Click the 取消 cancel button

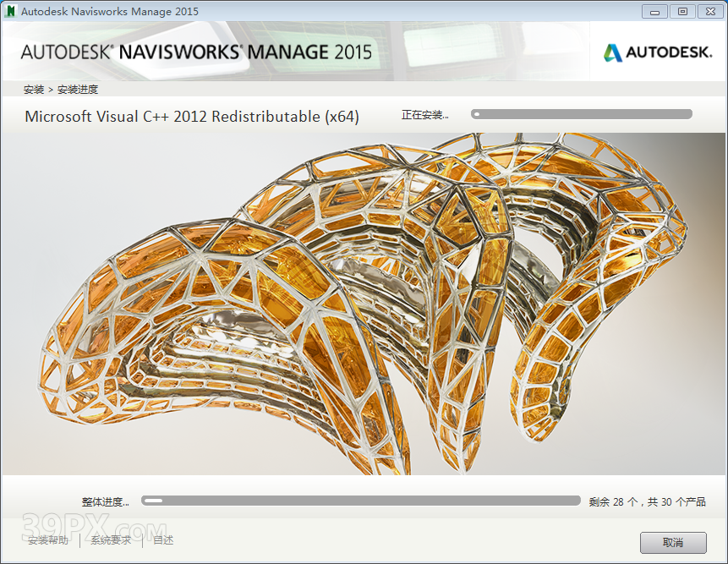[672, 542]
